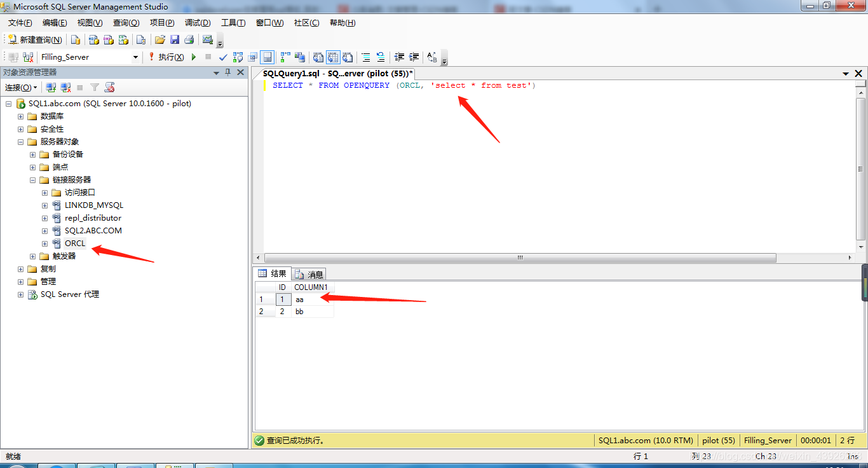Screen dimensions: 868x468
Task: Click the Open File folder icon
Action: pyautogui.click(x=160, y=39)
